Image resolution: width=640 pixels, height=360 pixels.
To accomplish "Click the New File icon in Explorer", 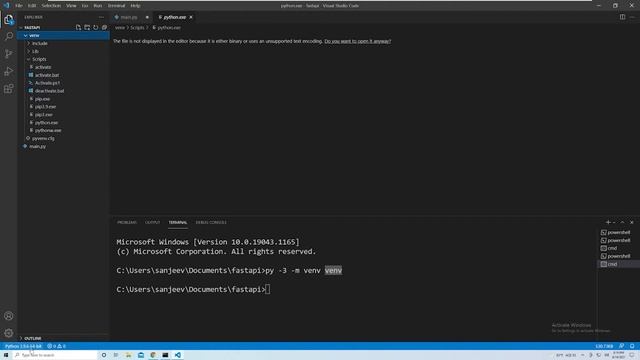I will (78, 27).
